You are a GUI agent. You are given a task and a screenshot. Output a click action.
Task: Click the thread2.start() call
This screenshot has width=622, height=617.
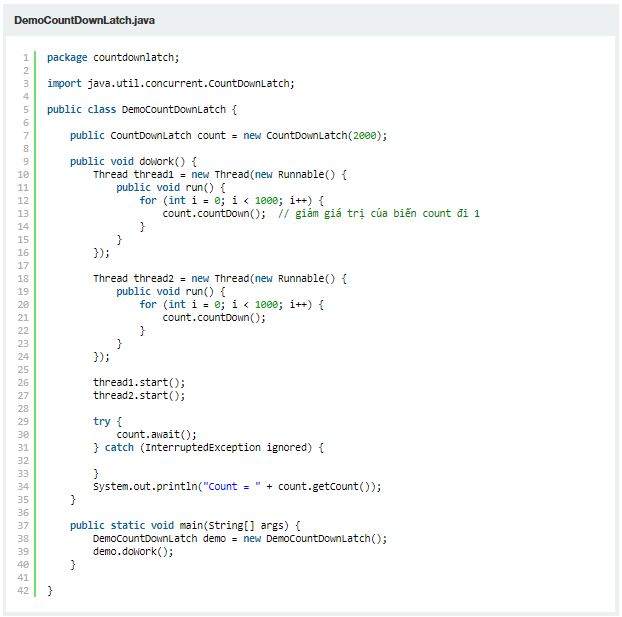[x=139, y=395]
